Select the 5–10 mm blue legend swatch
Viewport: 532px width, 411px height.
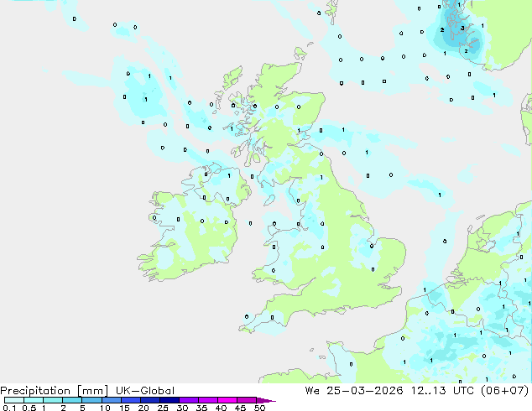coord(91,400)
